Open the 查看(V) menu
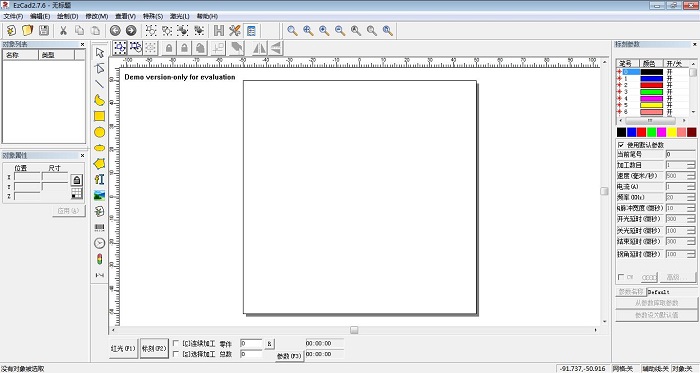The image size is (700, 373). [x=125, y=16]
